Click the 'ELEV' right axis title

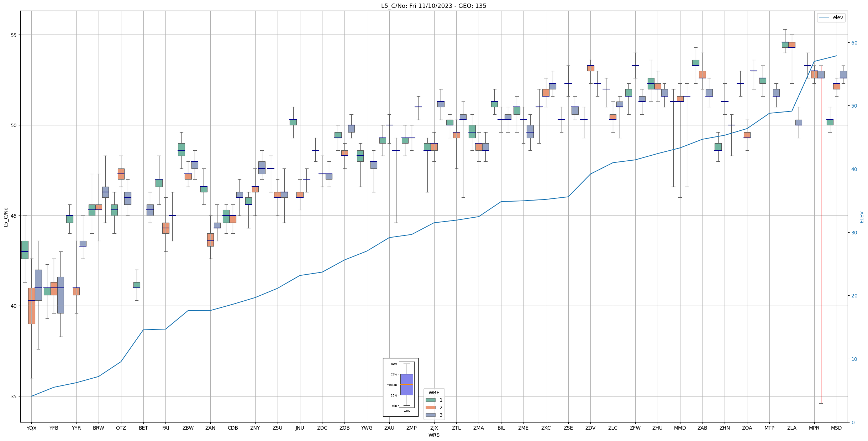[862, 217]
